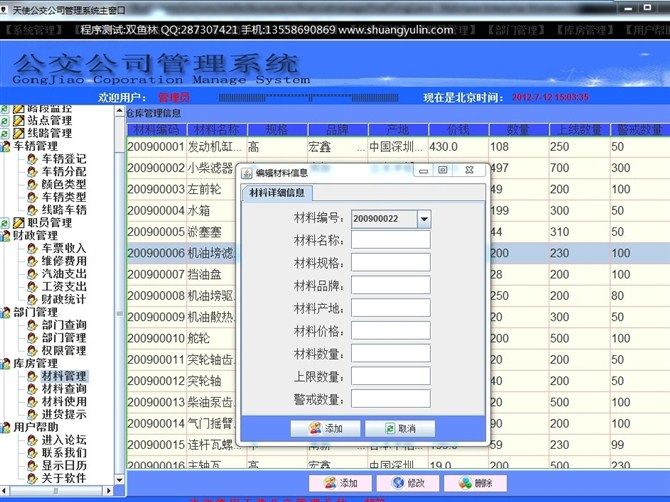Click the bottom 删除 button
The height and width of the screenshot is (502, 670).
tap(476, 483)
